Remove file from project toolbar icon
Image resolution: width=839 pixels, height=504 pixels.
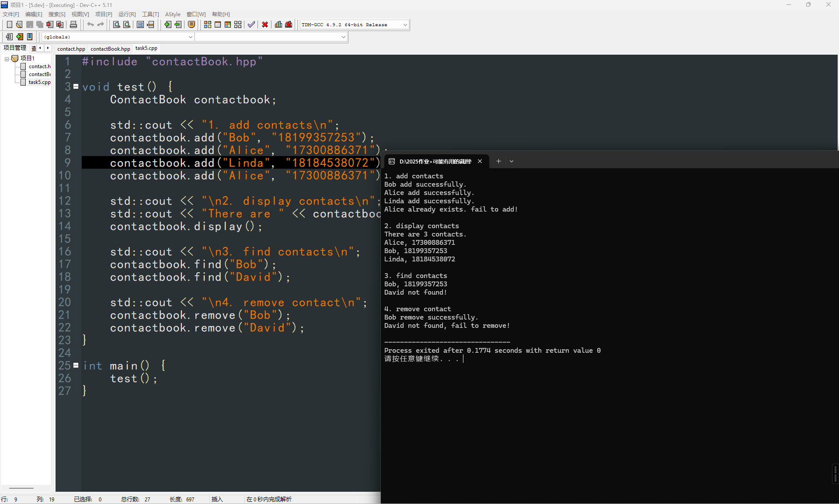click(x=178, y=24)
